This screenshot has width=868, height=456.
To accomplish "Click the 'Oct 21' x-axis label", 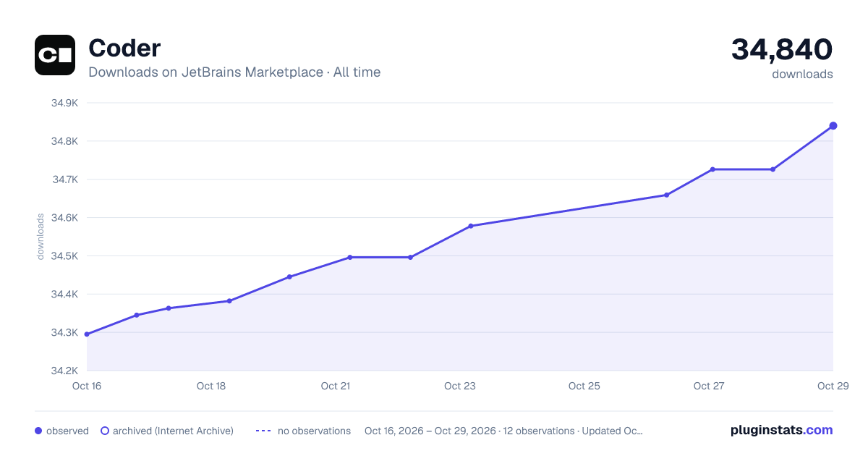I will click(x=336, y=386).
